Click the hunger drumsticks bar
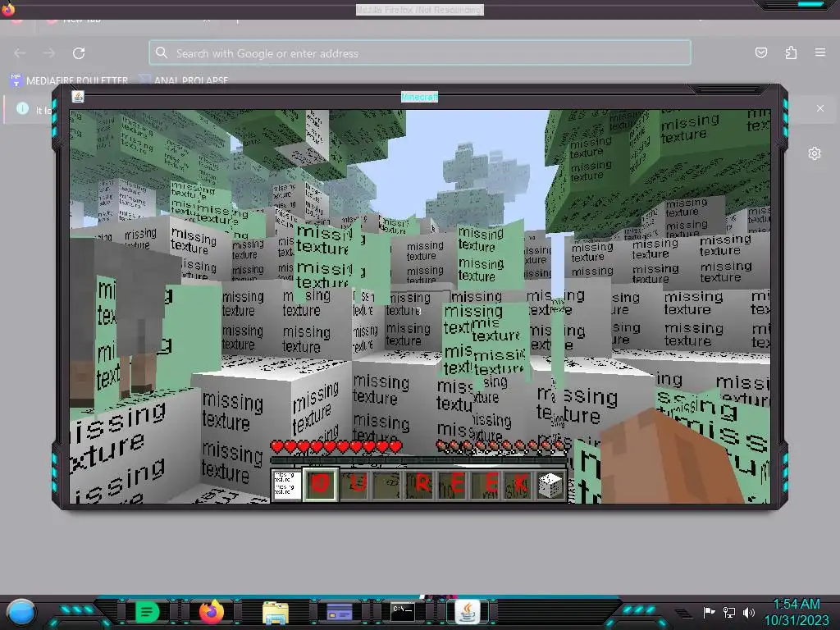This screenshot has width=840, height=630. [x=501, y=445]
